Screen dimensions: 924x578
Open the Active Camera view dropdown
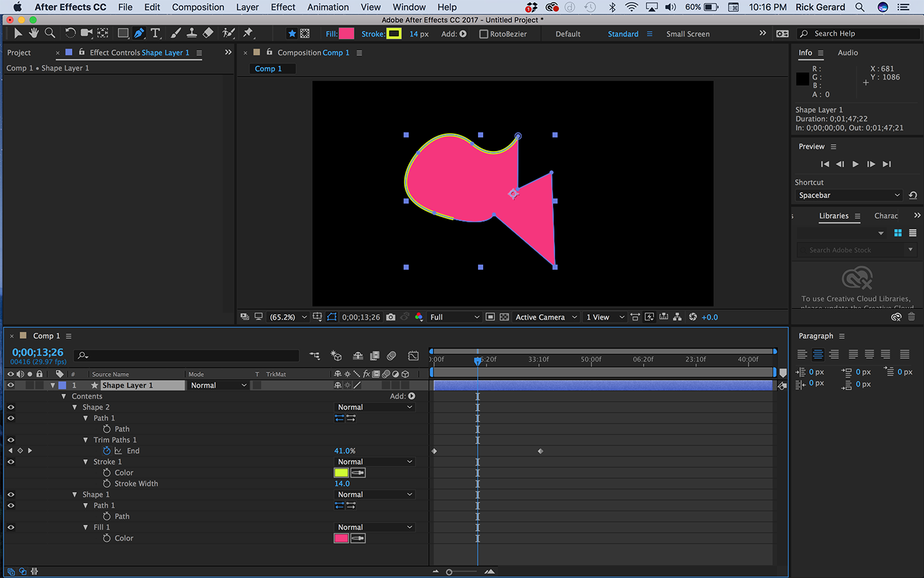pyautogui.click(x=546, y=317)
